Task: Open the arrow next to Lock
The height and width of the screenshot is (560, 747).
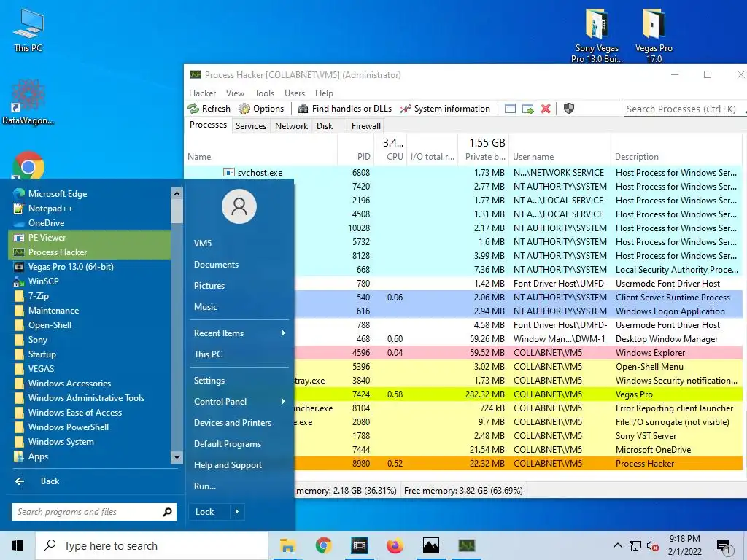Action: [237, 512]
